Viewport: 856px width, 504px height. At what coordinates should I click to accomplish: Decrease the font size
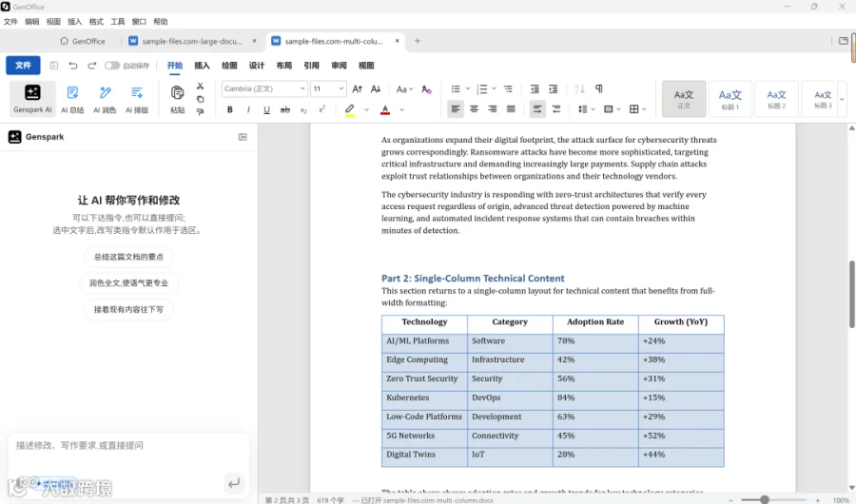[376, 89]
